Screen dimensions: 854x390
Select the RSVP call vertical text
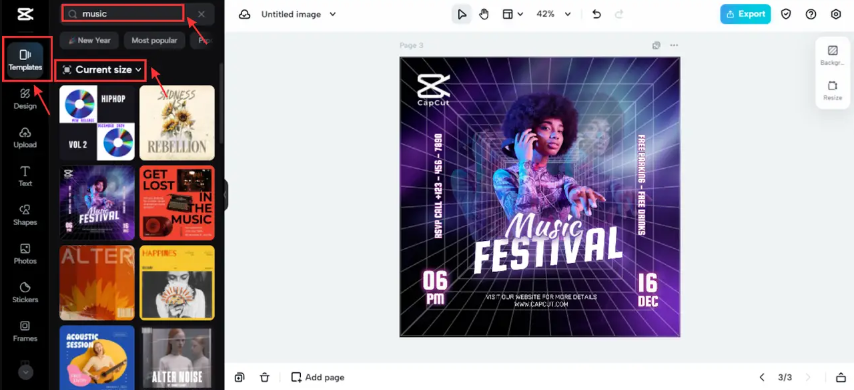(438, 185)
